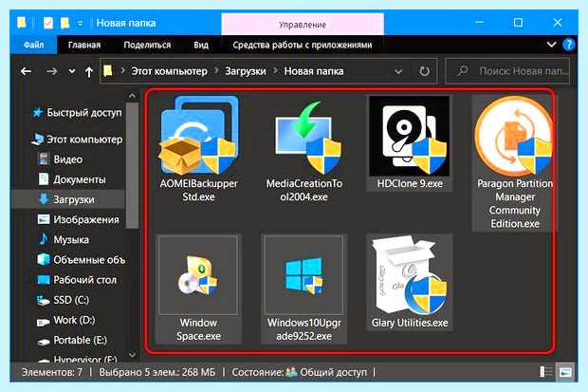Click navigation pane scrollbar down arrow
Viewport: 588px width, 392px height.
pyautogui.click(x=132, y=354)
